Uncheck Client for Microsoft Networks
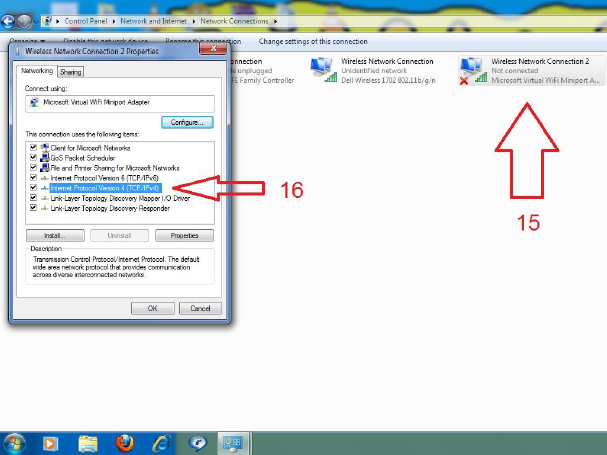This screenshot has width=607, height=455. tap(33, 147)
